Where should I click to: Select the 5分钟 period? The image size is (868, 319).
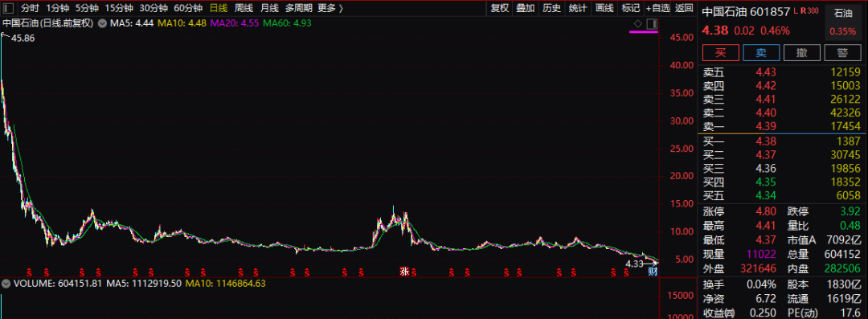pyautogui.click(x=86, y=8)
